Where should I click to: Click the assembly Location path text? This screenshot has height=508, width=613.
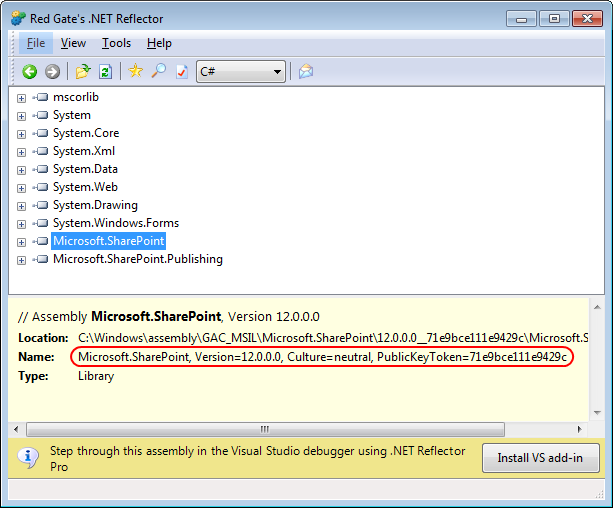pos(333,338)
